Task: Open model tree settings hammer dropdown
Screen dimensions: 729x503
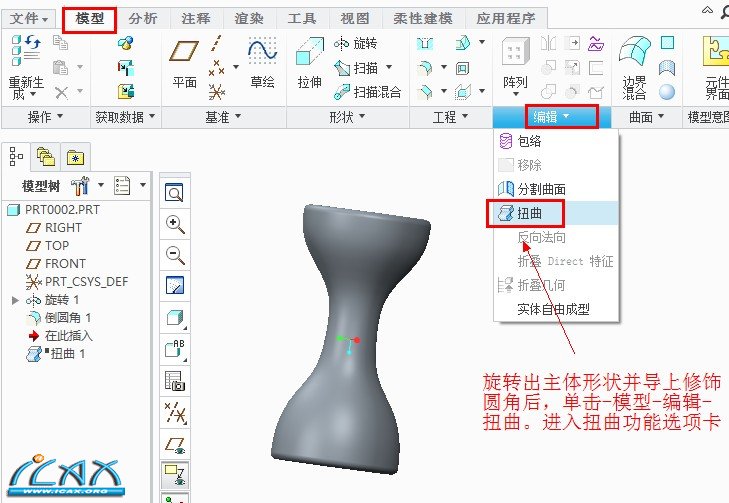Action: coord(101,185)
